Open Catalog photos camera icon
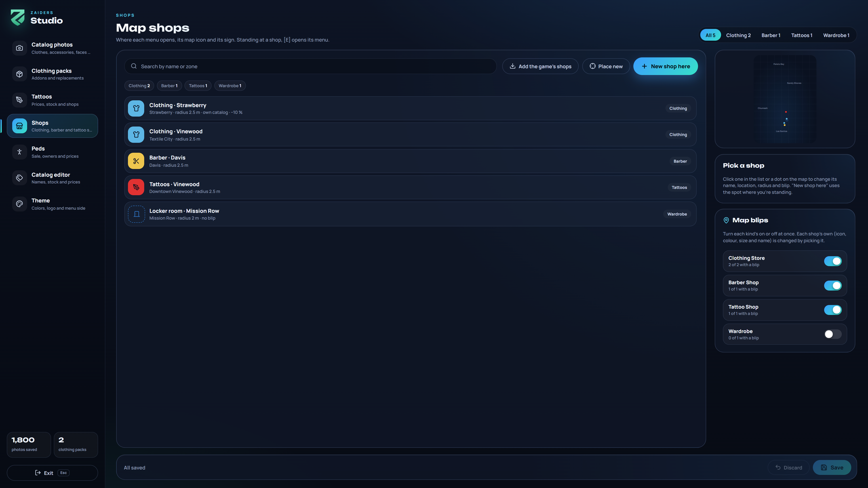The width and height of the screenshot is (868, 488). [19, 48]
